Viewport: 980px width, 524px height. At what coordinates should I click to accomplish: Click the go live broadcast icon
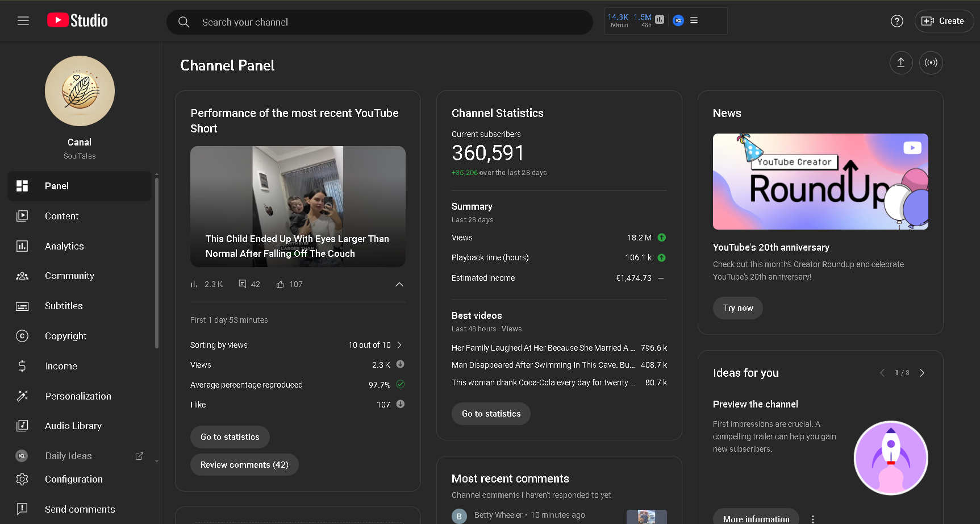pyautogui.click(x=931, y=63)
